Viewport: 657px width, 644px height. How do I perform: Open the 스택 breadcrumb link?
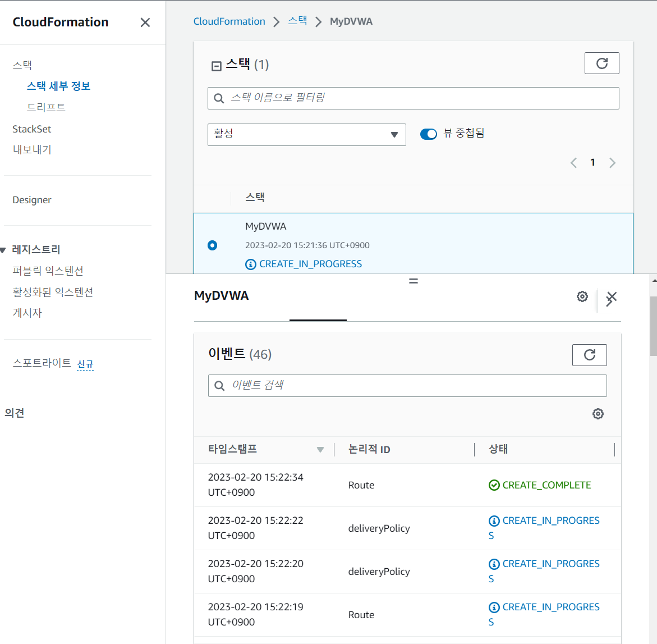point(297,21)
